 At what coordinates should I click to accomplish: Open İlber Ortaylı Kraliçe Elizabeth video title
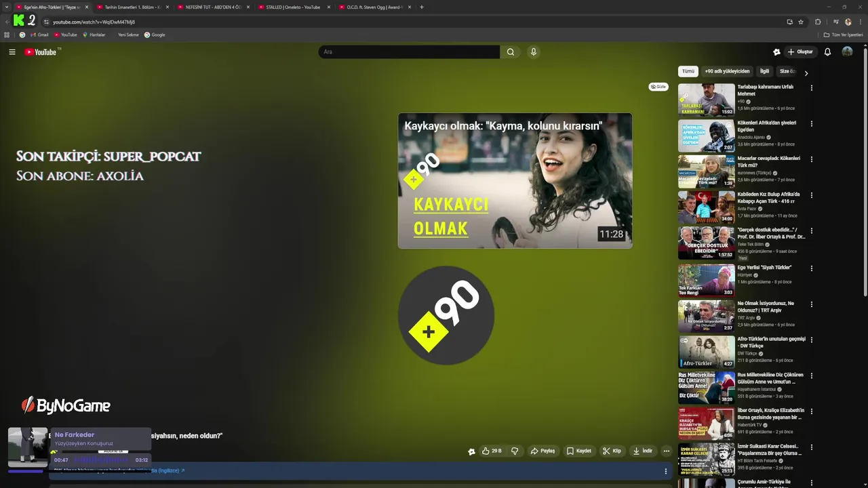[771, 413]
